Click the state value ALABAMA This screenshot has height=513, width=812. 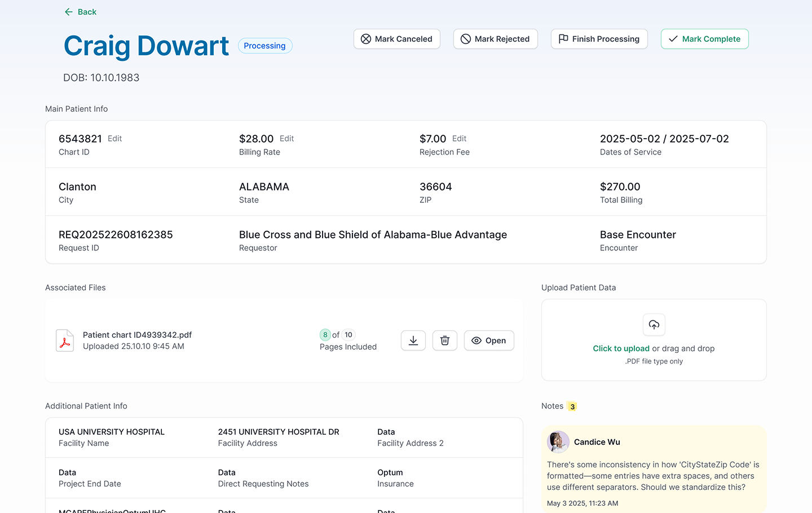[x=264, y=187]
